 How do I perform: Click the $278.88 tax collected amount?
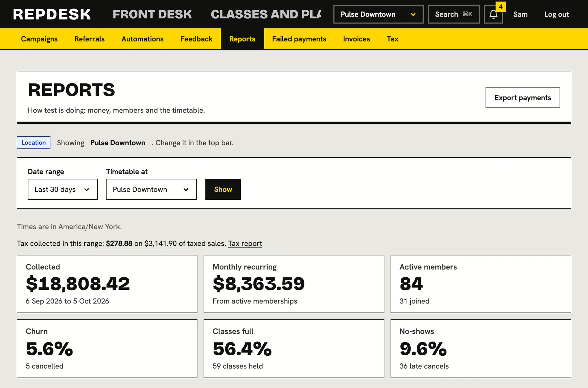coord(119,243)
